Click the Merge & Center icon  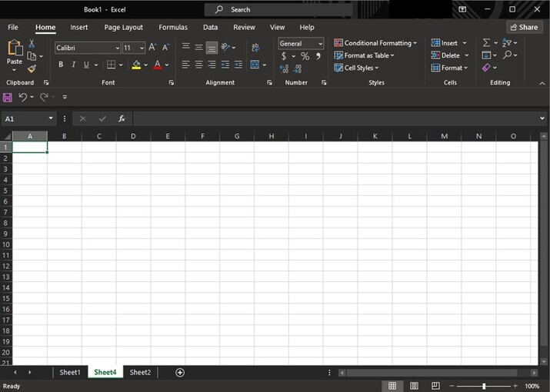pos(255,65)
